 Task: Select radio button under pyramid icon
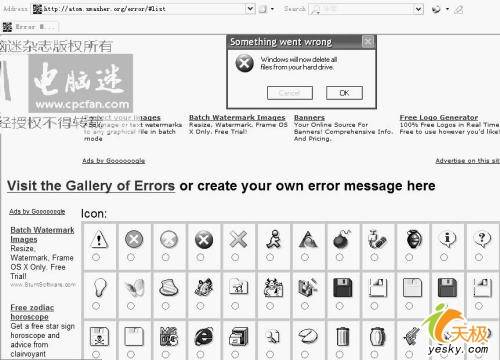pyautogui.click(x=305, y=257)
